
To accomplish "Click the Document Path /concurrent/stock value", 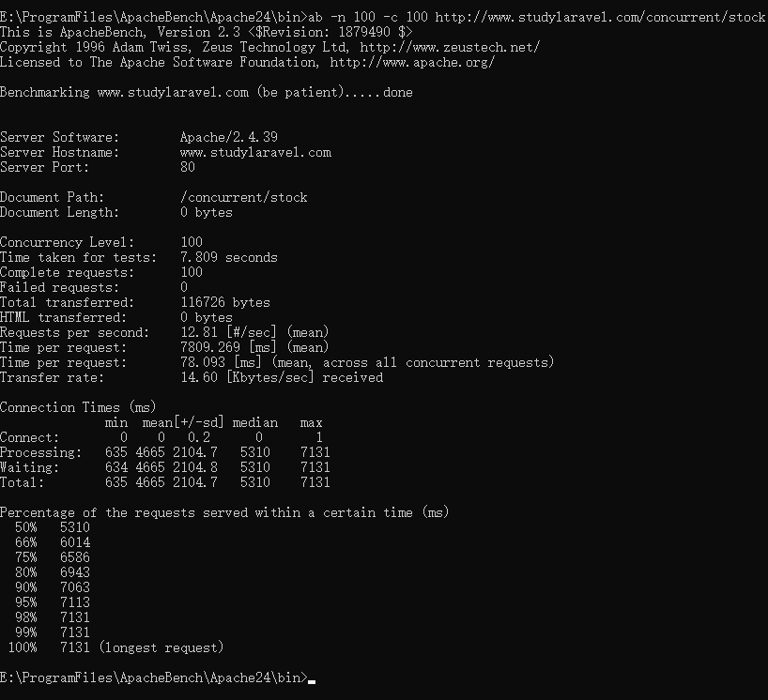I will coord(244,198).
